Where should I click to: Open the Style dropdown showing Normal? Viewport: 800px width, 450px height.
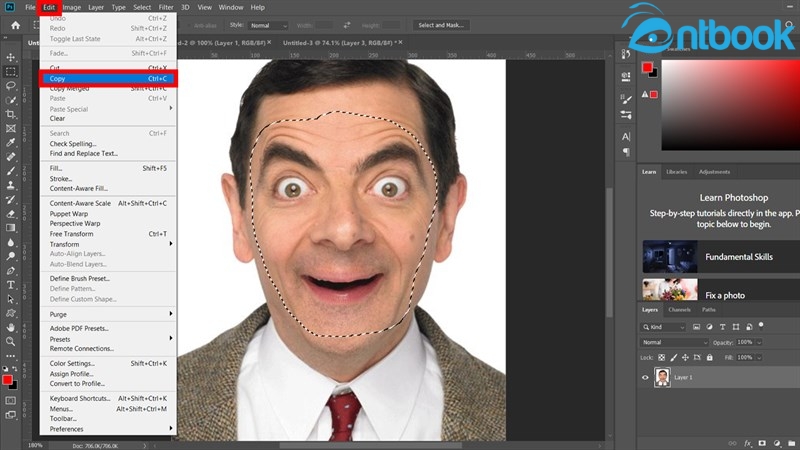click(268, 25)
